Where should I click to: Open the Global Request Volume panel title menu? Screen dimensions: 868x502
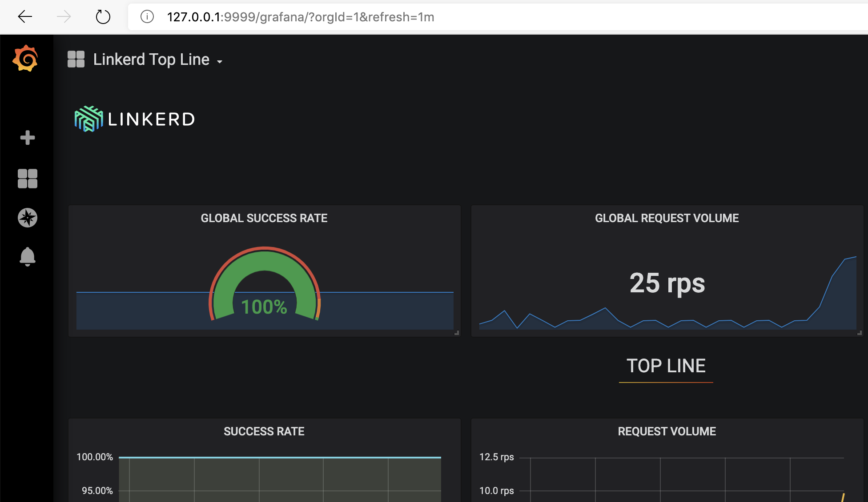tap(667, 218)
